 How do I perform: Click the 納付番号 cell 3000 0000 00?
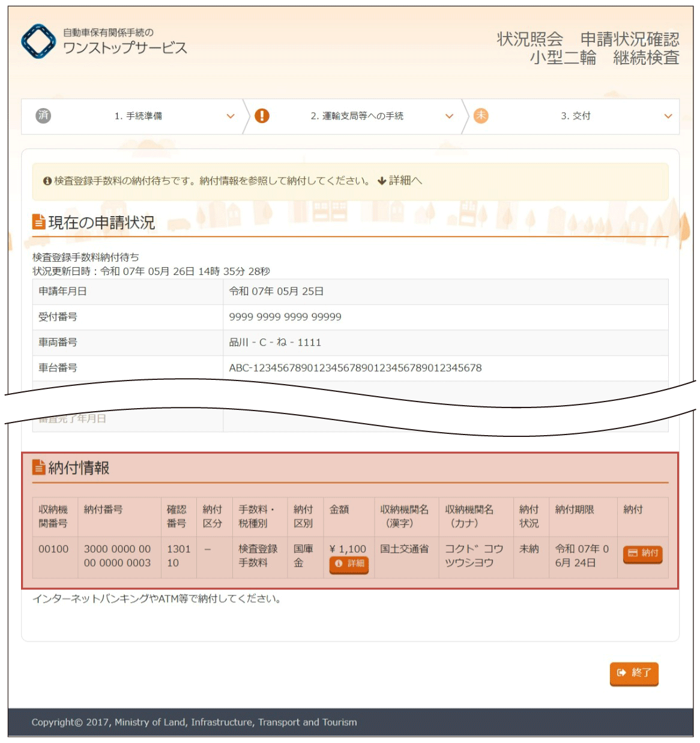[119, 556]
